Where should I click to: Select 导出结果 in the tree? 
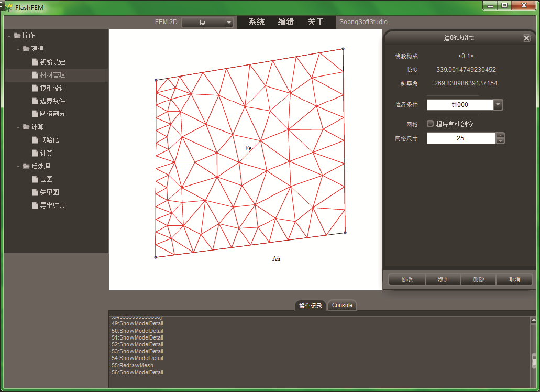52,205
